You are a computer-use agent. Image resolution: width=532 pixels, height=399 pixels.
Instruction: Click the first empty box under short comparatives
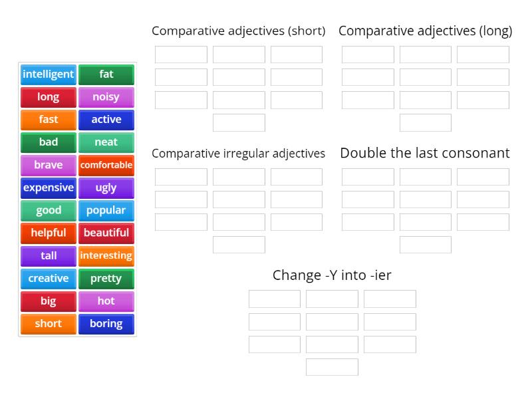[x=180, y=55]
